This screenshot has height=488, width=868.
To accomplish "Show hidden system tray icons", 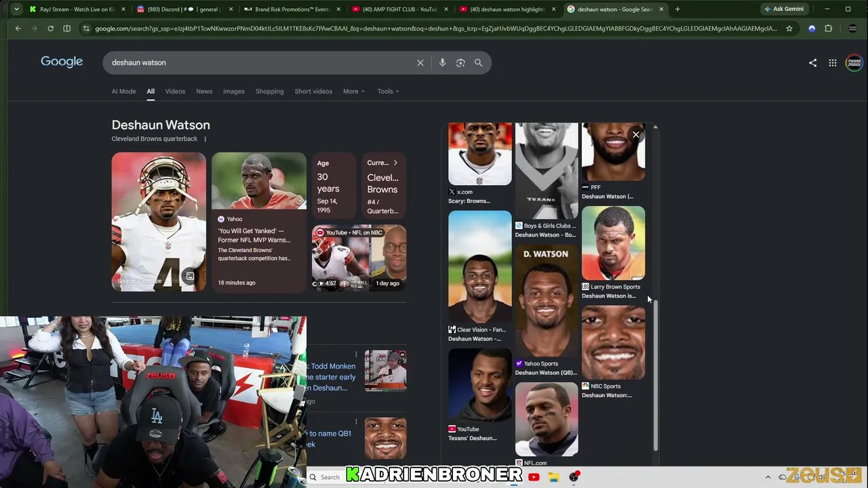I will coord(768,477).
